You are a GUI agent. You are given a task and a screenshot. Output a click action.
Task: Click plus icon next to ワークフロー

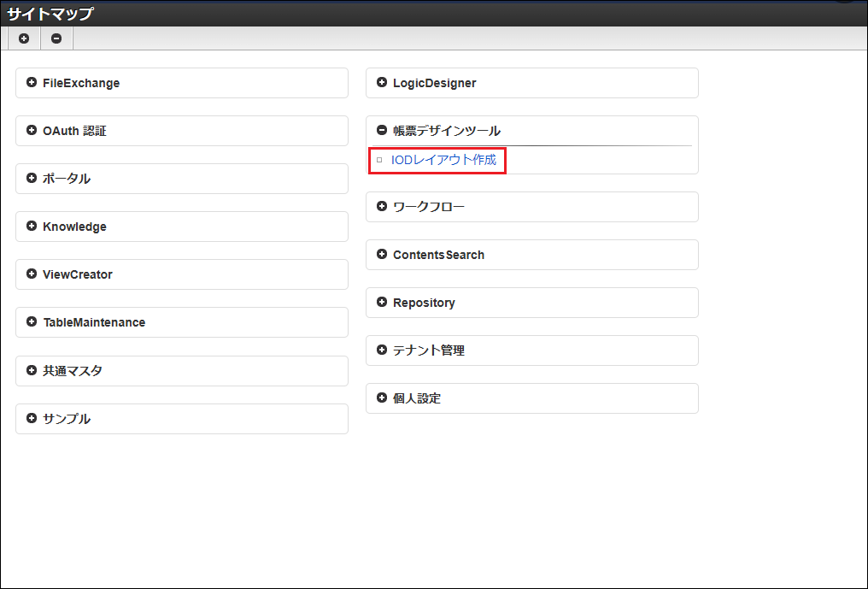382,207
